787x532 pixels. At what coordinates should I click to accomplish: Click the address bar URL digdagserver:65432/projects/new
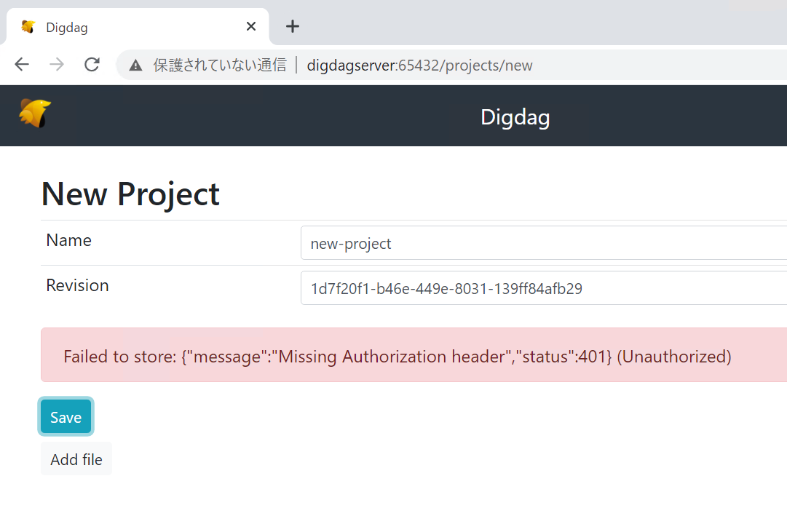(419, 65)
